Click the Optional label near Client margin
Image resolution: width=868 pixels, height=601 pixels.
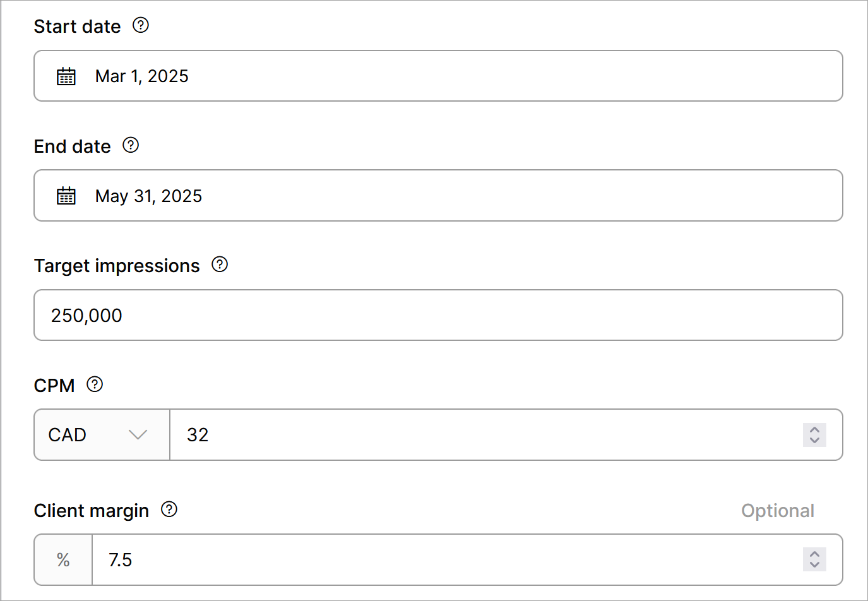(778, 511)
